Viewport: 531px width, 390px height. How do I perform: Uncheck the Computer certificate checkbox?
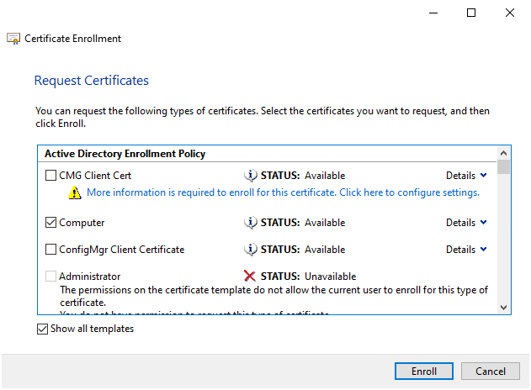[x=51, y=222]
